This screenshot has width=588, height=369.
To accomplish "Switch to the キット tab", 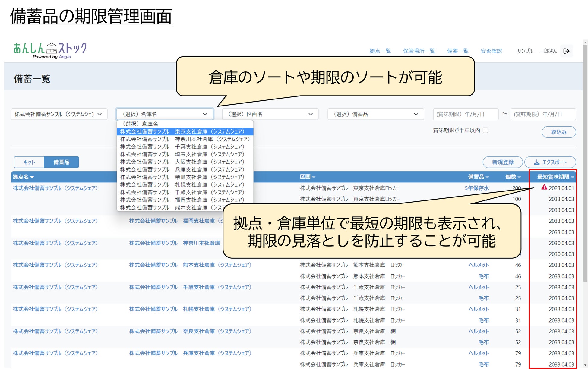I will (29, 162).
